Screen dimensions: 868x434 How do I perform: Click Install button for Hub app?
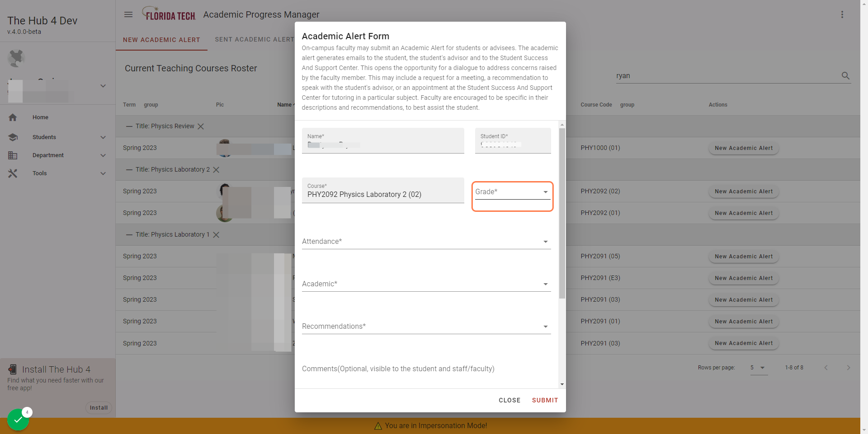point(99,408)
